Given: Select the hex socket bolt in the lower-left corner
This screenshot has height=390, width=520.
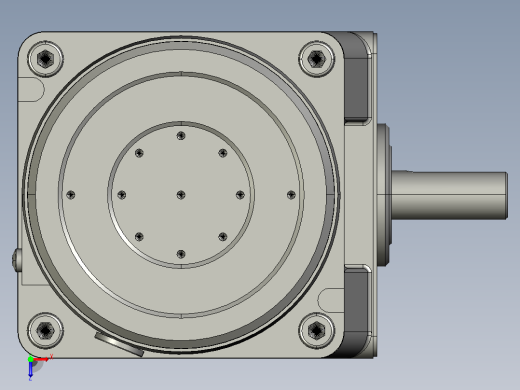Looking at the screenshot, I should (x=45, y=330).
